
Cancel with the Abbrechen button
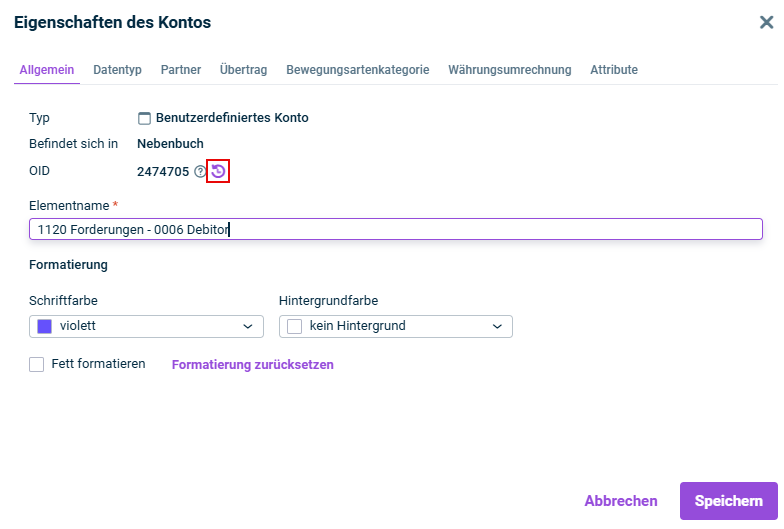[621, 501]
